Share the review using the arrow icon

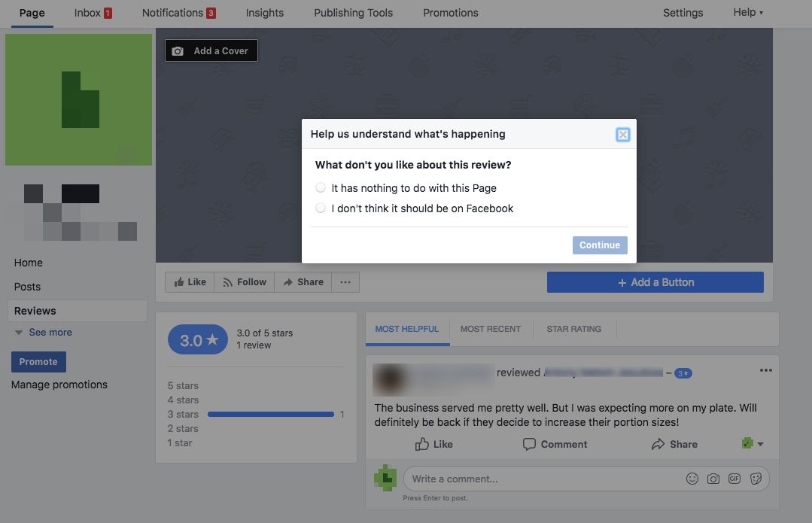click(657, 444)
